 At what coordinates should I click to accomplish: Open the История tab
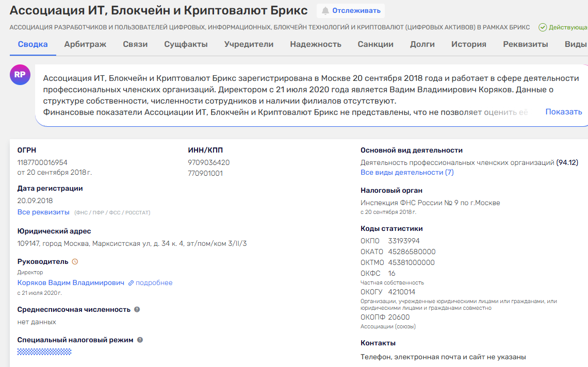coord(469,44)
